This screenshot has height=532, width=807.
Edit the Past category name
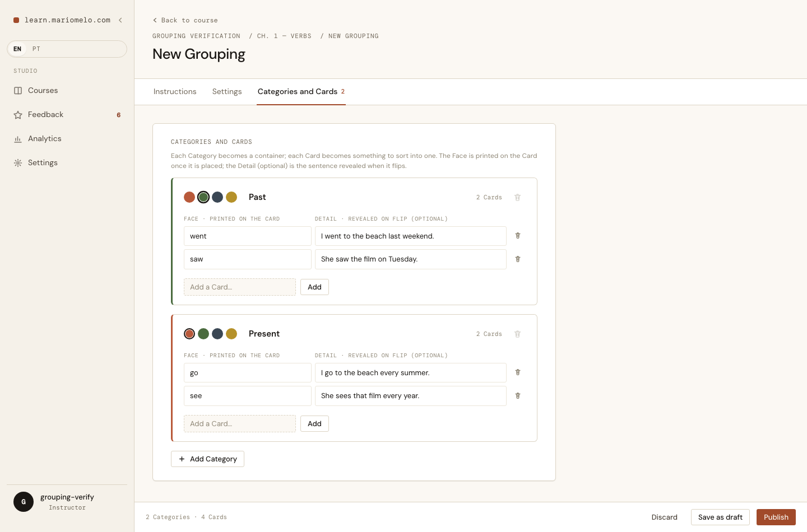pos(257,197)
